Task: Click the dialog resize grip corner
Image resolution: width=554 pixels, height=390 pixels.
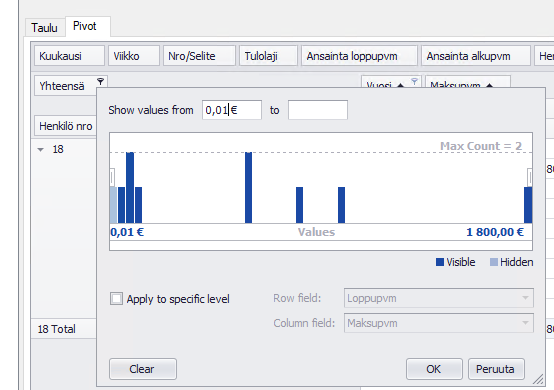Action: tap(538, 379)
